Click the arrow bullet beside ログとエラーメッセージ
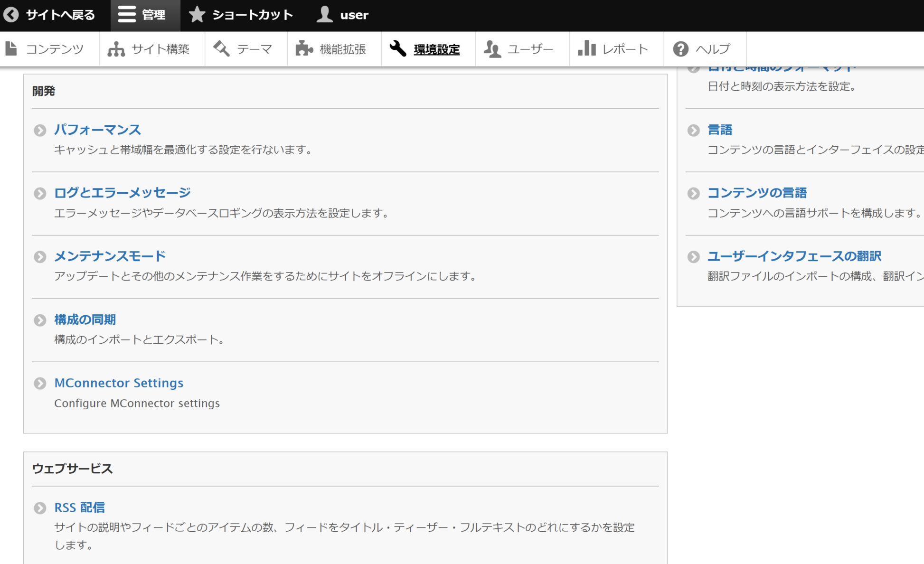This screenshot has height=564, width=924. coord(40,193)
